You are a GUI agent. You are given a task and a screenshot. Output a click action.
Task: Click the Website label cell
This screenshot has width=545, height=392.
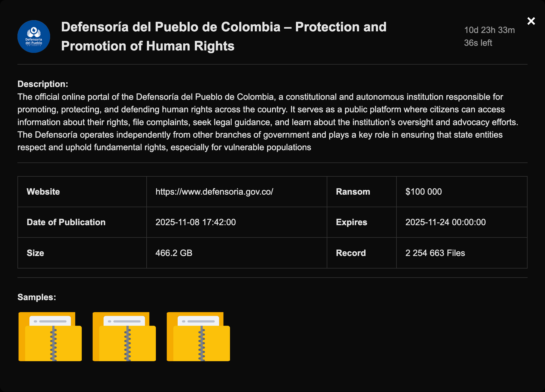pos(43,192)
